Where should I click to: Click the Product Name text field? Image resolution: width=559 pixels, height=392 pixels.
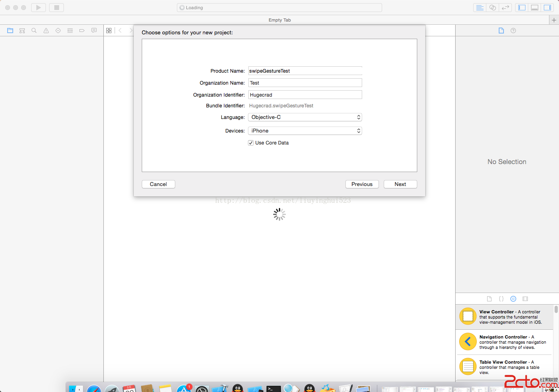tap(305, 71)
